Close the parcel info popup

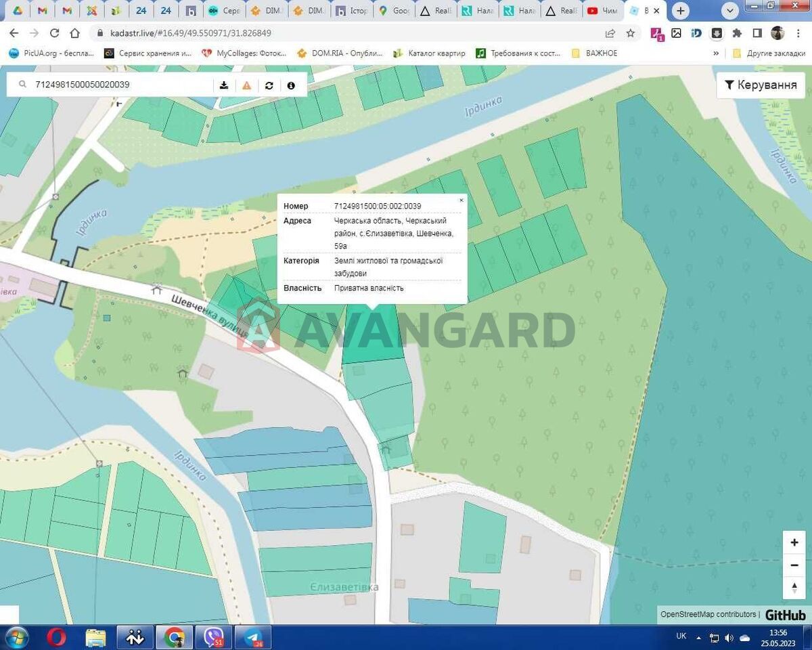pyautogui.click(x=461, y=200)
